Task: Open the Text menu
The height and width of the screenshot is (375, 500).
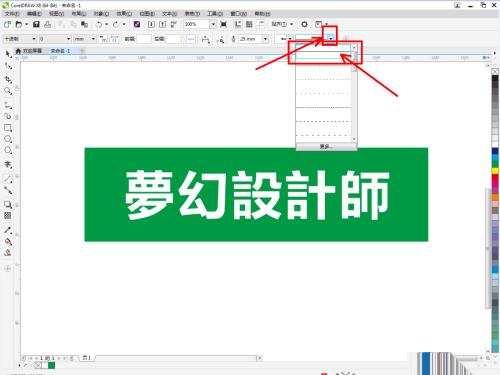Action: tap(169, 14)
